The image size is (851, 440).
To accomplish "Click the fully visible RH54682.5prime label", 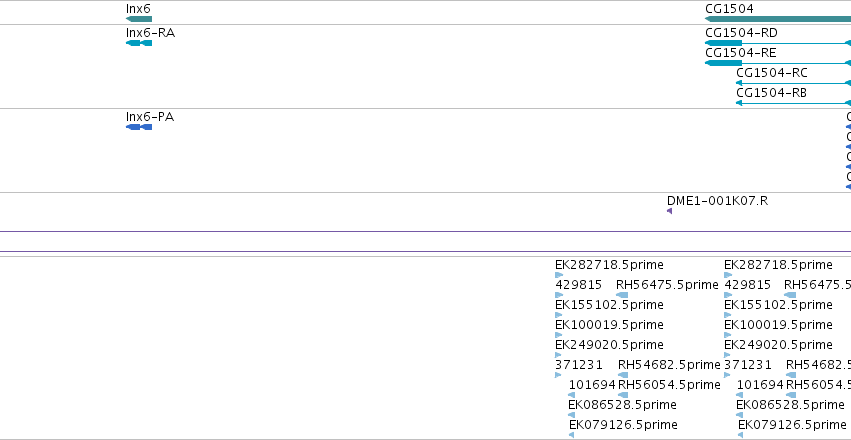I will pos(669,364).
